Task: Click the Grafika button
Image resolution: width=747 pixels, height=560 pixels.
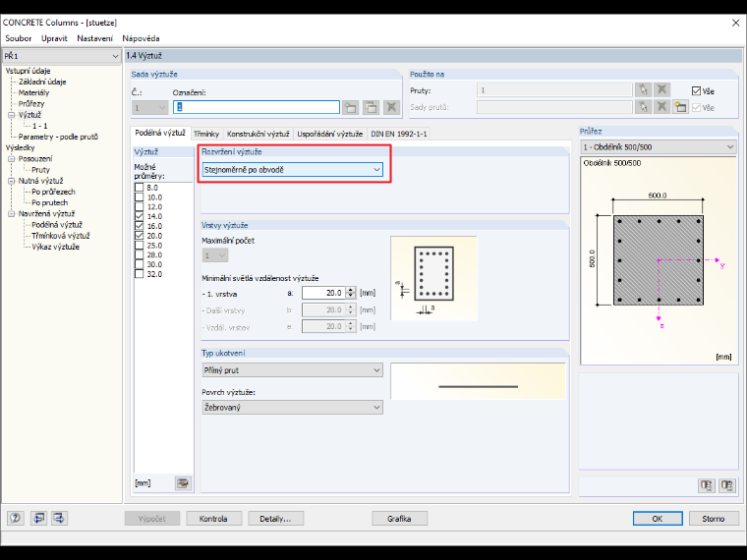Action: click(x=399, y=519)
